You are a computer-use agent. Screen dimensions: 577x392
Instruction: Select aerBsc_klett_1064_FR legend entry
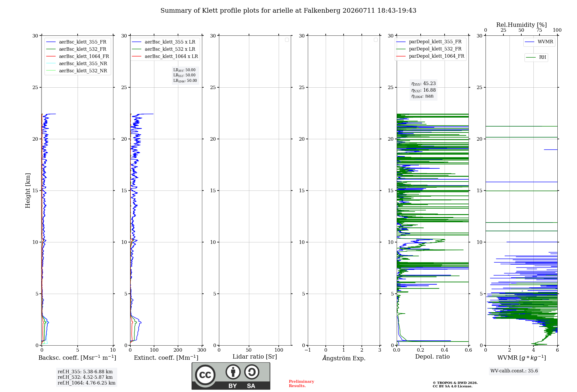tap(78, 56)
